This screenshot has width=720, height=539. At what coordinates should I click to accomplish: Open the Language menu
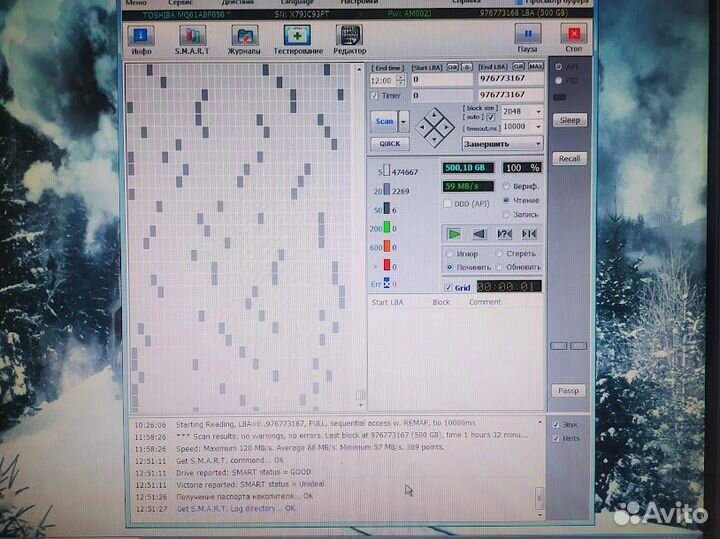[297, 3]
